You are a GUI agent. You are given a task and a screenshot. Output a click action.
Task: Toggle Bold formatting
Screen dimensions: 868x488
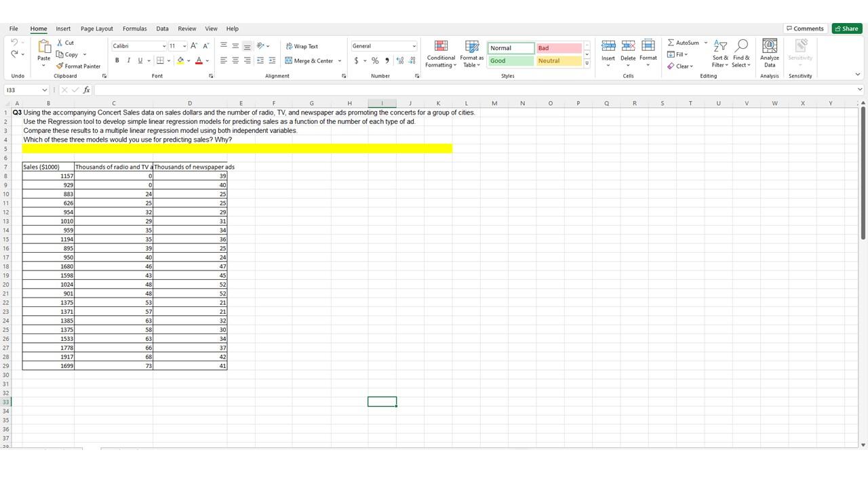[x=117, y=60]
